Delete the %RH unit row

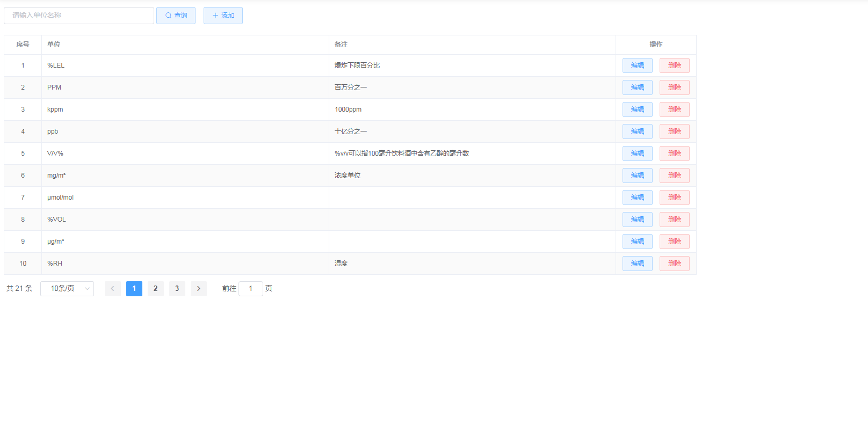(x=674, y=264)
